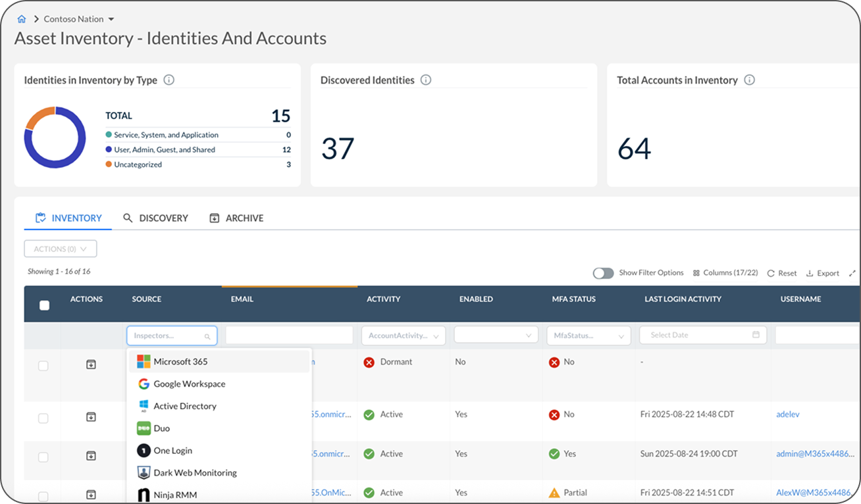Select Google Workspace from the source list

click(x=189, y=384)
